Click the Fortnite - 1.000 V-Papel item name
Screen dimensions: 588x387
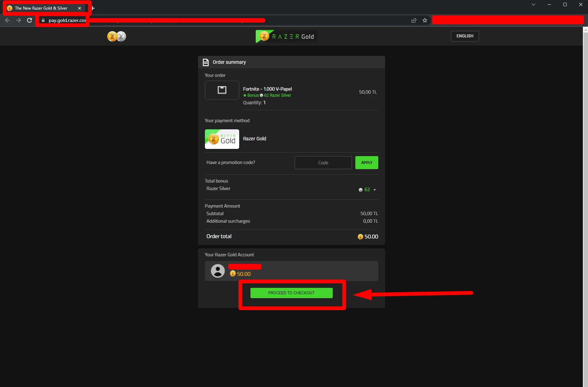[267, 89]
